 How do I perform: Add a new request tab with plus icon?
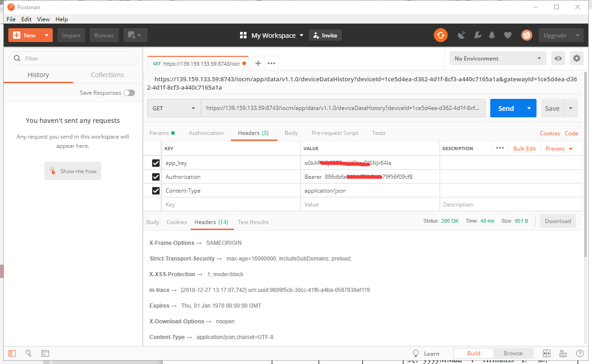coord(258,63)
